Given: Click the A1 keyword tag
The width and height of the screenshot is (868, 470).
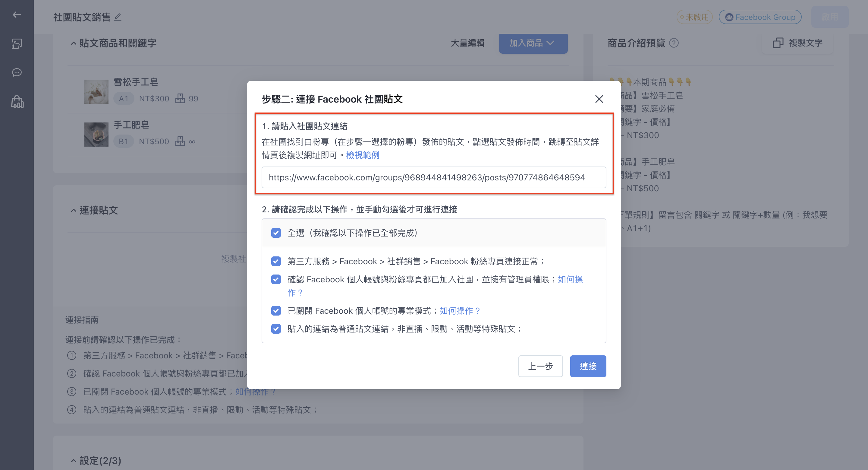Looking at the screenshot, I should (124, 98).
